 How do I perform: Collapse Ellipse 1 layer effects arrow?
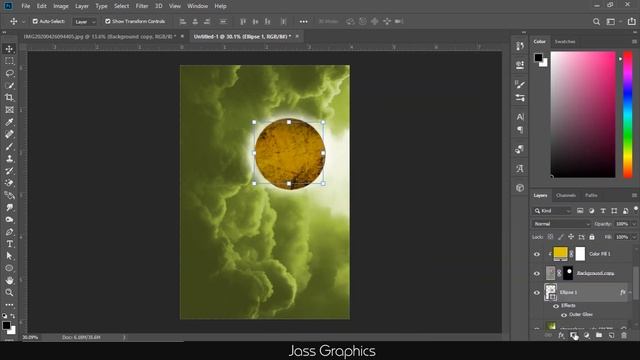coord(630,292)
